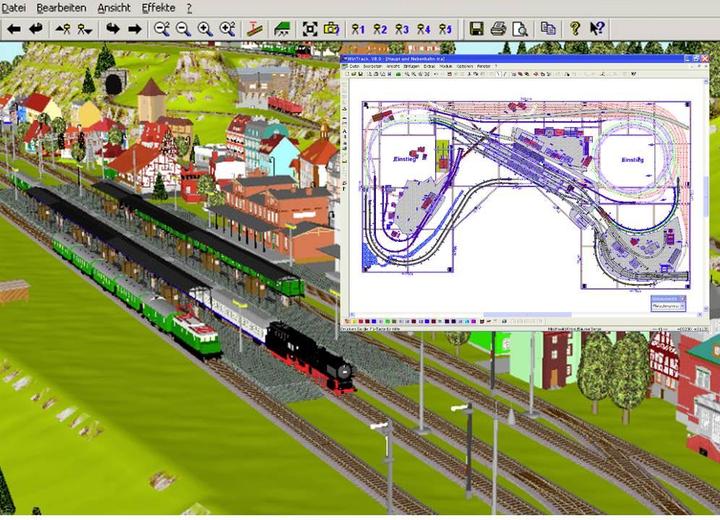The image size is (720, 520).
Task: Click the copy to clipboard icon
Action: pyautogui.click(x=548, y=29)
